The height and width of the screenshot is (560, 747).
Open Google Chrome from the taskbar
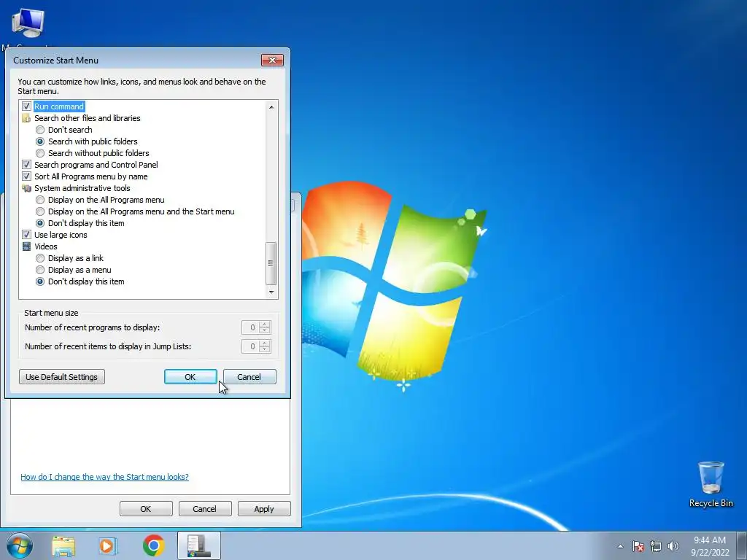click(153, 545)
